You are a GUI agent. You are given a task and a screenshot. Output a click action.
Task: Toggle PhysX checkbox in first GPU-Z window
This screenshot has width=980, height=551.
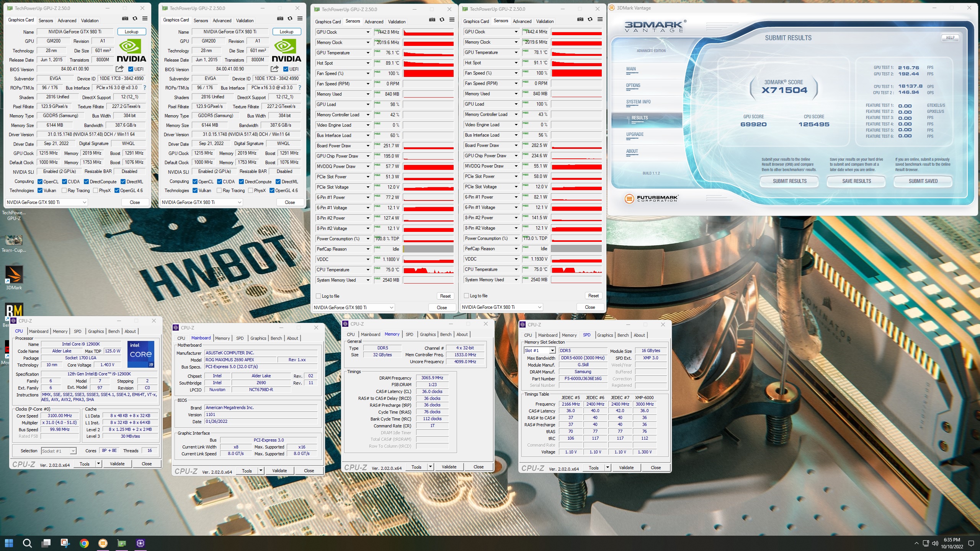pos(95,191)
